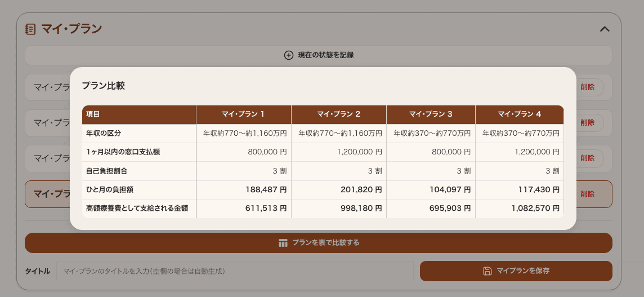Click the notebook icon beside マイ・プラン heading
The width and height of the screenshot is (644, 297).
30,29
